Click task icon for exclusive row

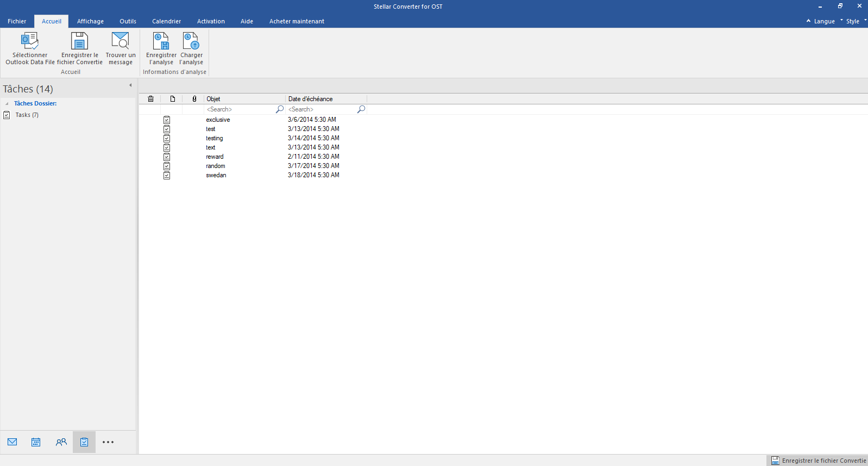(x=167, y=120)
